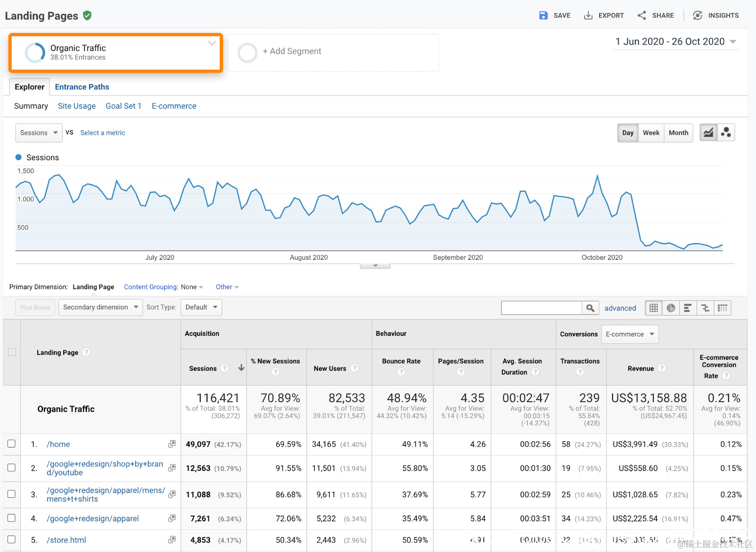The height and width of the screenshot is (552, 756).
Task: Click the Save disk icon
Action: point(543,16)
